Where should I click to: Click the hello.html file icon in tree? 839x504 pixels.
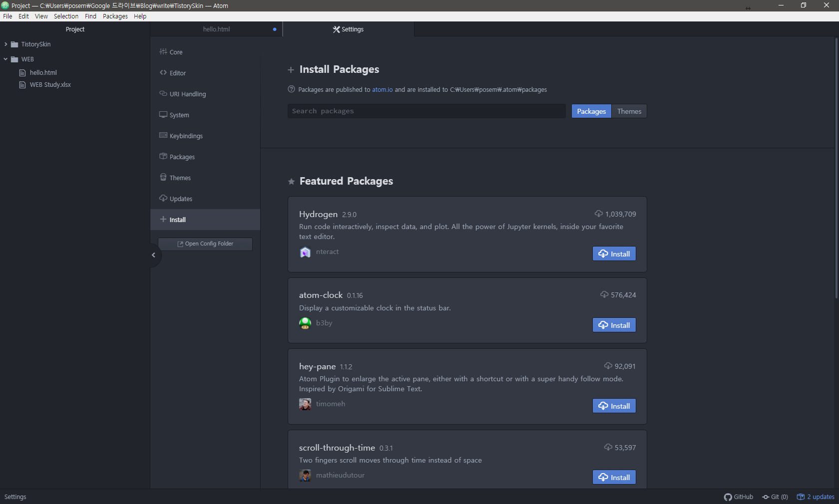point(22,73)
